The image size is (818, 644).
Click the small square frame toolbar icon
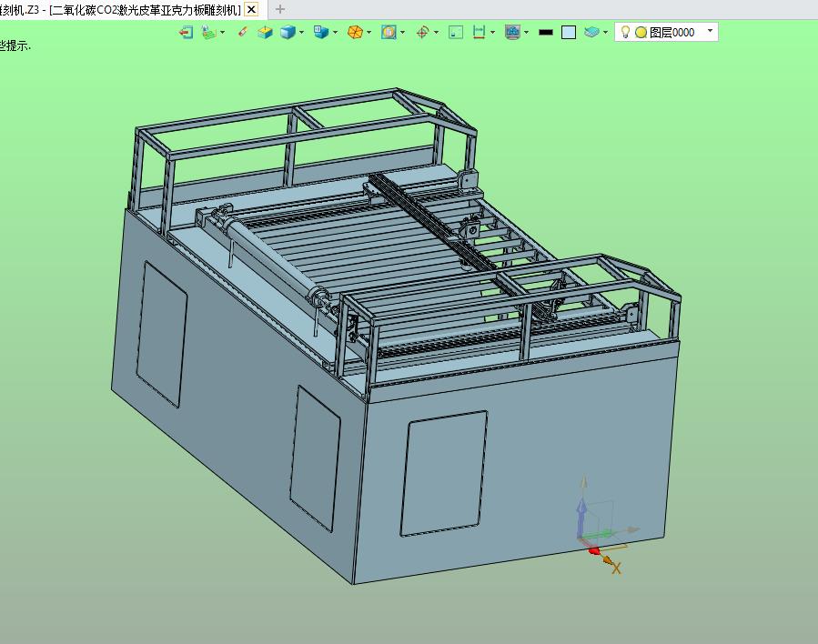click(x=456, y=33)
